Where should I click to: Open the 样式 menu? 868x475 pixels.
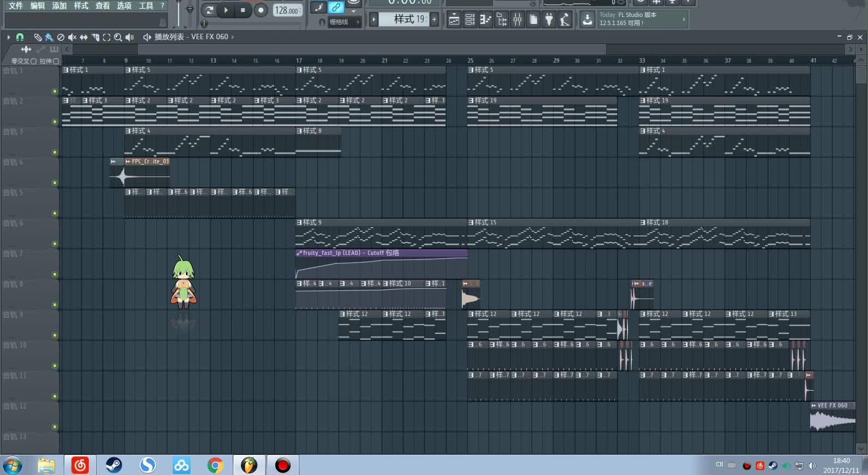click(x=81, y=5)
